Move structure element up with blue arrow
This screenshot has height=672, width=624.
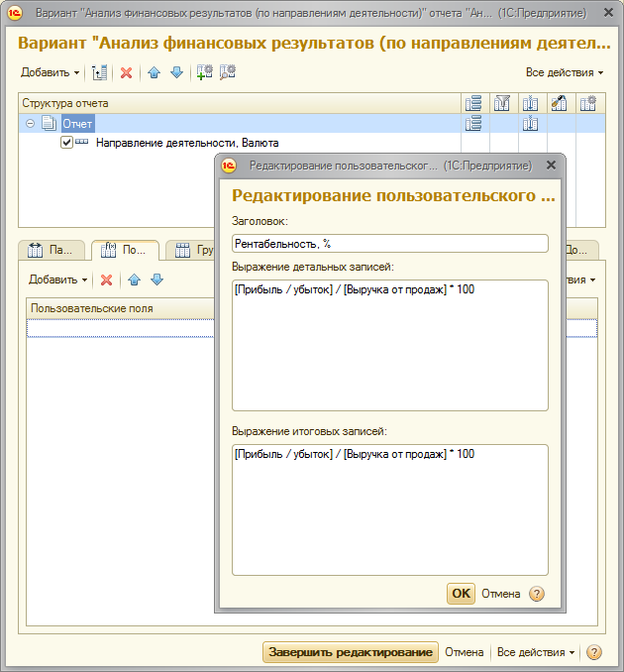click(155, 73)
